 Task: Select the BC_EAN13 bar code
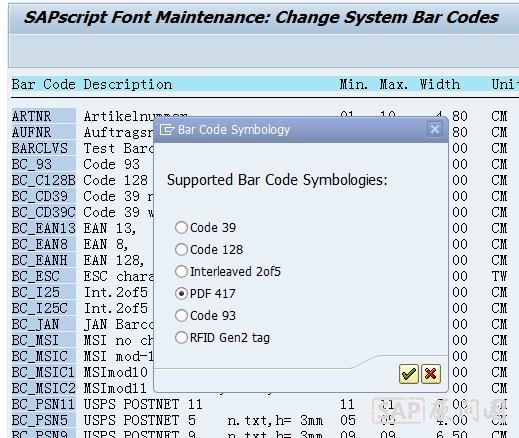pos(44,228)
